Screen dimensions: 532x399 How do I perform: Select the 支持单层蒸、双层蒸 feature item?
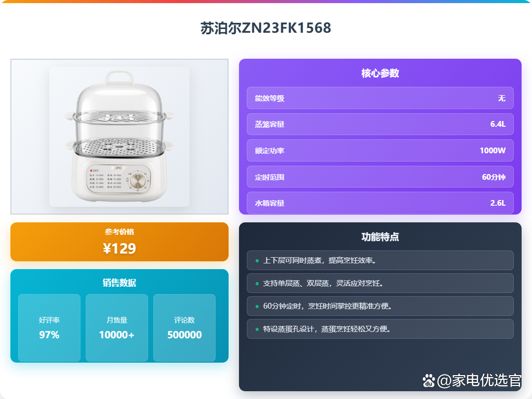(380, 283)
